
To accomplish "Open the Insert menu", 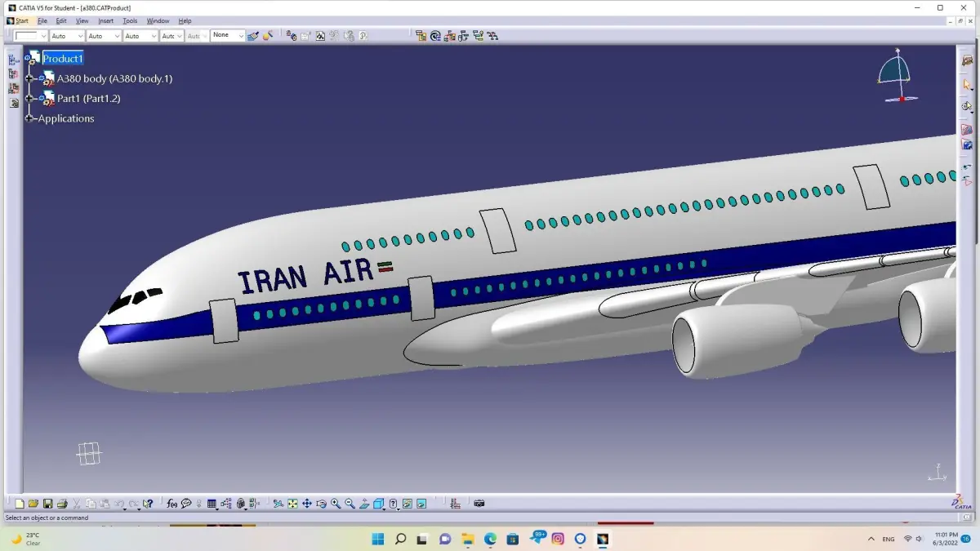I will tap(106, 21).
